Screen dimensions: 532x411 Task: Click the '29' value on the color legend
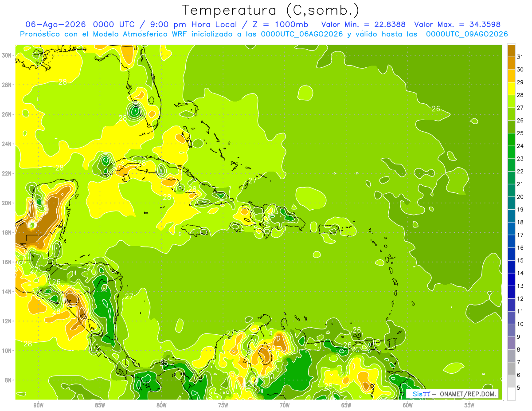tap(520, 82)
